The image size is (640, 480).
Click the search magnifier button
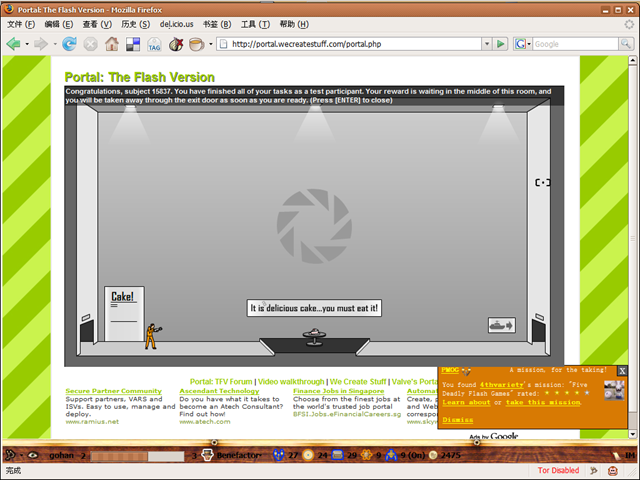626,44
